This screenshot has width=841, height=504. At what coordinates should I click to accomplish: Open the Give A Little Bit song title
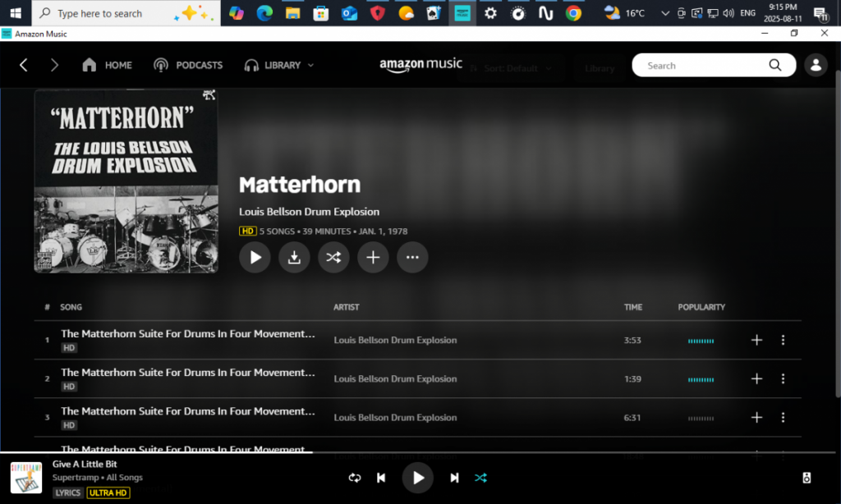click(85, 464)
